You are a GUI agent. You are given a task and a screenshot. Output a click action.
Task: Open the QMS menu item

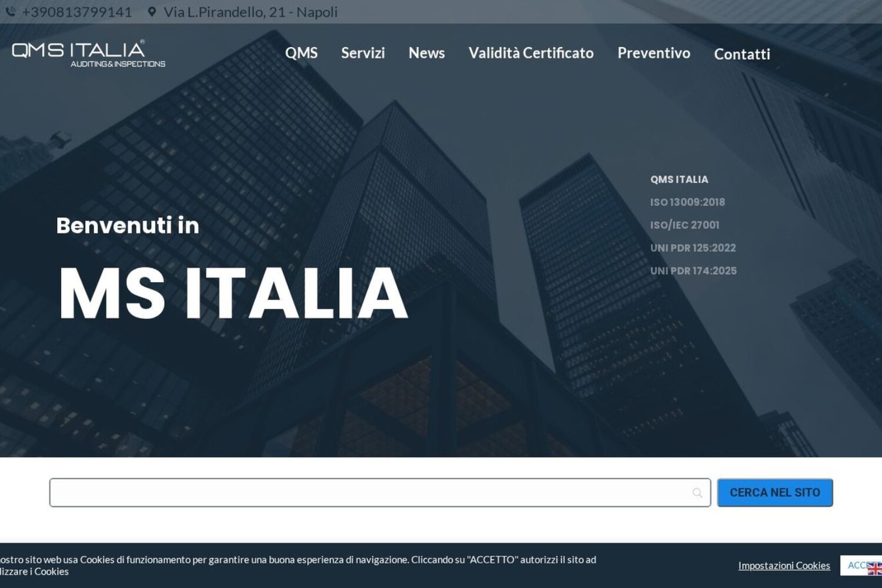coord(301,53)
